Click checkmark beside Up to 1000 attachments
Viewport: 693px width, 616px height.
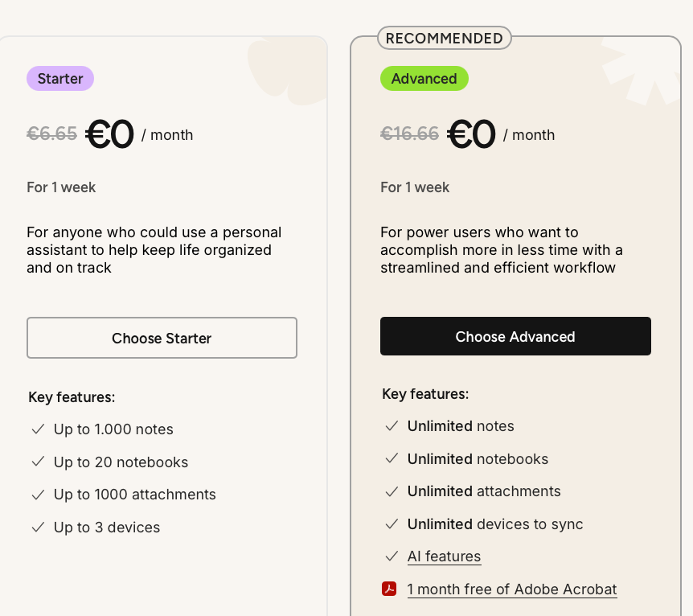click(x=38, y=495)
